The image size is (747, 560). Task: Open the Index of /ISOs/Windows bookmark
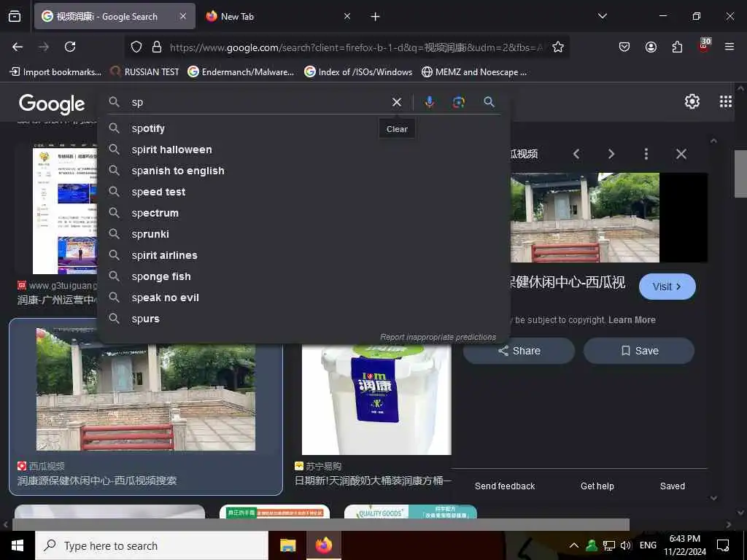(x=359, y=72)
